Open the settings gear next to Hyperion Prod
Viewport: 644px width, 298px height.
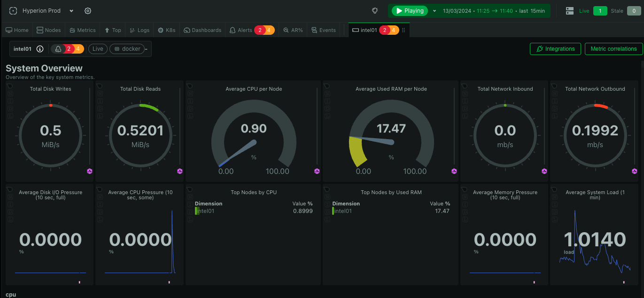pos(87,10)
